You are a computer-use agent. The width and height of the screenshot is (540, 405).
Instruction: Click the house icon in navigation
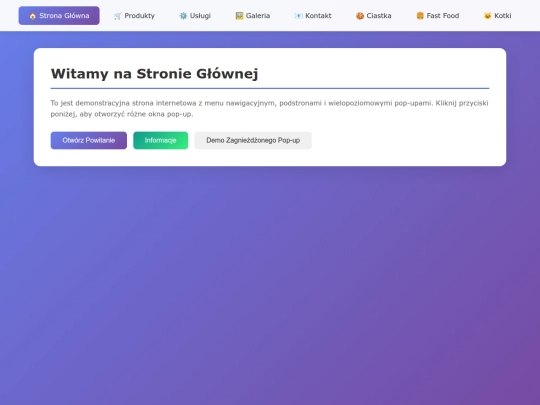(x=33, y=16)
